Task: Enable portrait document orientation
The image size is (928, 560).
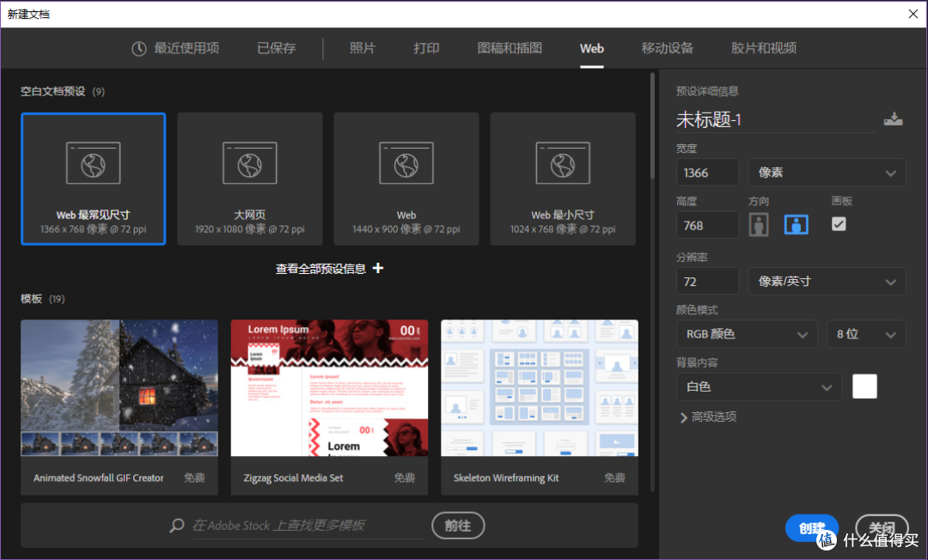Action: click(x=759, y=224)
